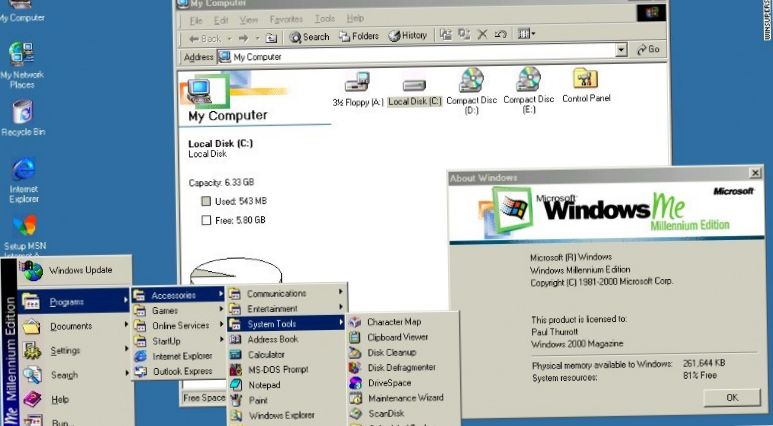Expand Documents in Start menu
The width and height of the screenshot is (773, 426).
pos(74,326)
